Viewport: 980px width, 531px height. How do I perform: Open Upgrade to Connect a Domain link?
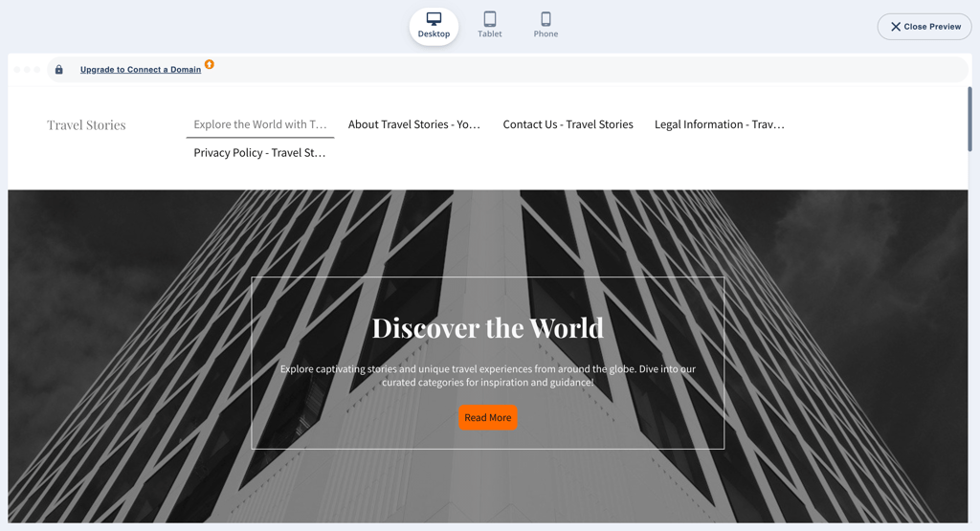(x=141, y=69)
